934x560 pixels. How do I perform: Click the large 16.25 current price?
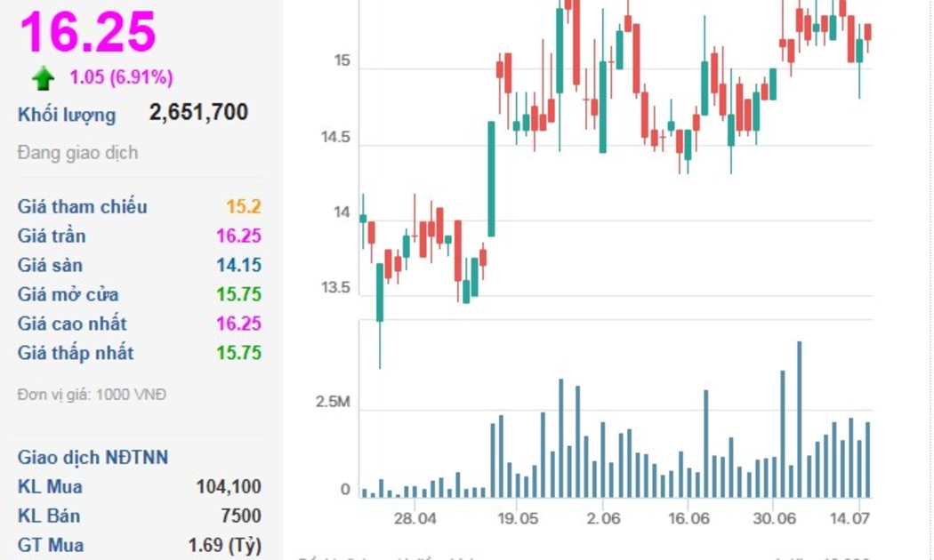point(88,32)
